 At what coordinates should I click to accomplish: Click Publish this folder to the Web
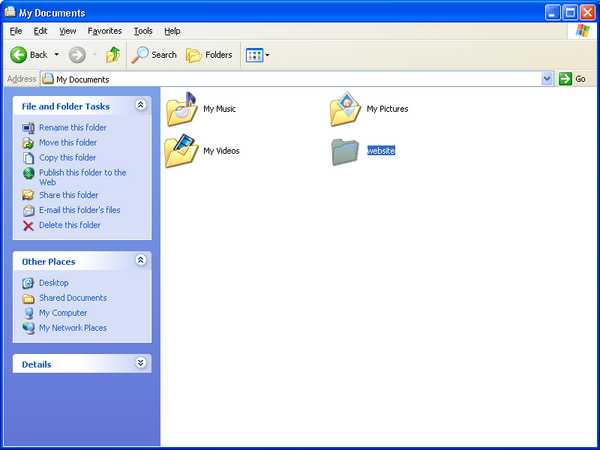click(83, 177)
